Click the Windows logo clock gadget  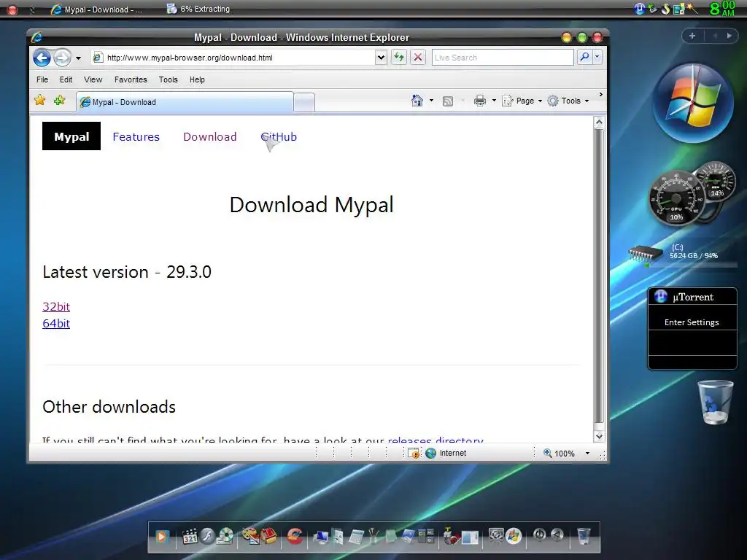pyautogui.click(x=693, y=102)
